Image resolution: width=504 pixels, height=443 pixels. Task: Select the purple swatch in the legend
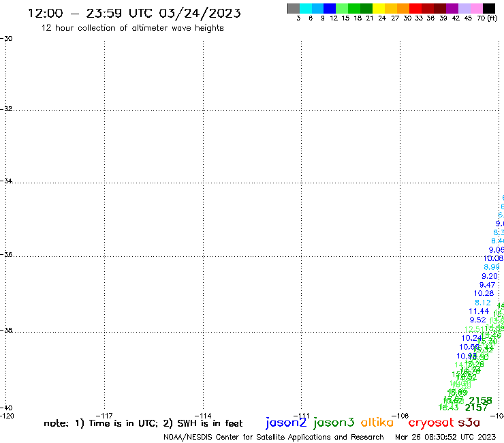452,8
